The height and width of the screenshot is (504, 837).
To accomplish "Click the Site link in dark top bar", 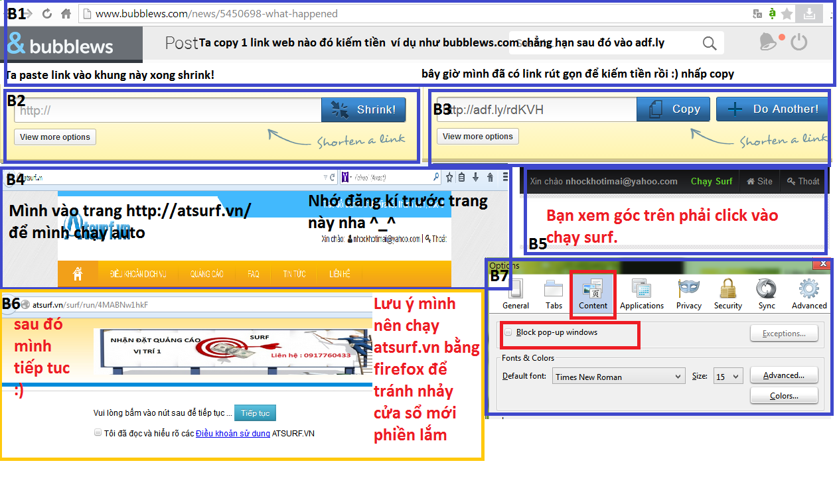I will click(759, 181).
